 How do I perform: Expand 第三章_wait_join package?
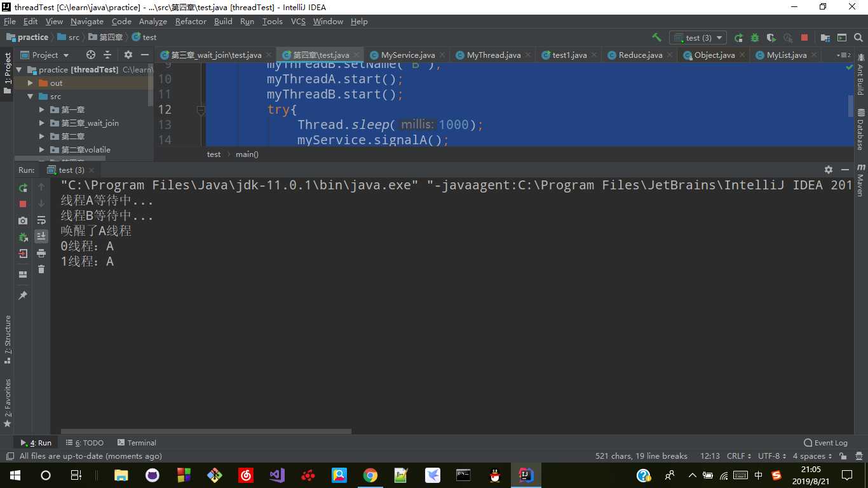point(41,123)
